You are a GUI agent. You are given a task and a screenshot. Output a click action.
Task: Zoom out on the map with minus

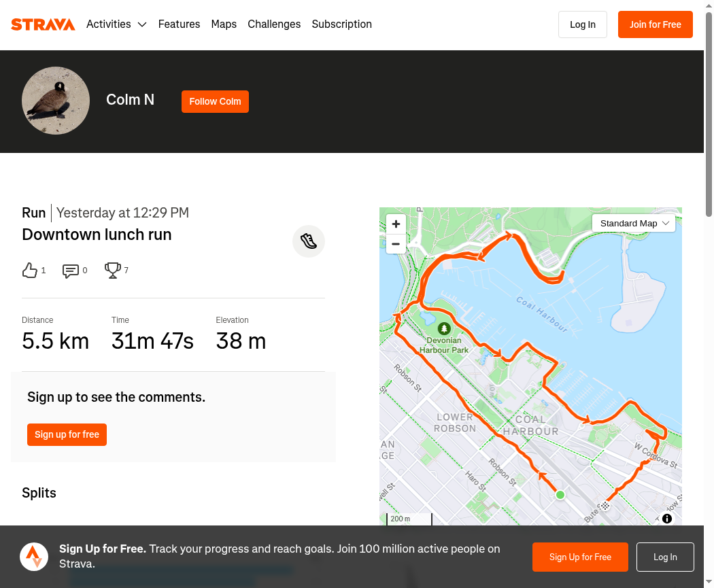tap(396, 244)
